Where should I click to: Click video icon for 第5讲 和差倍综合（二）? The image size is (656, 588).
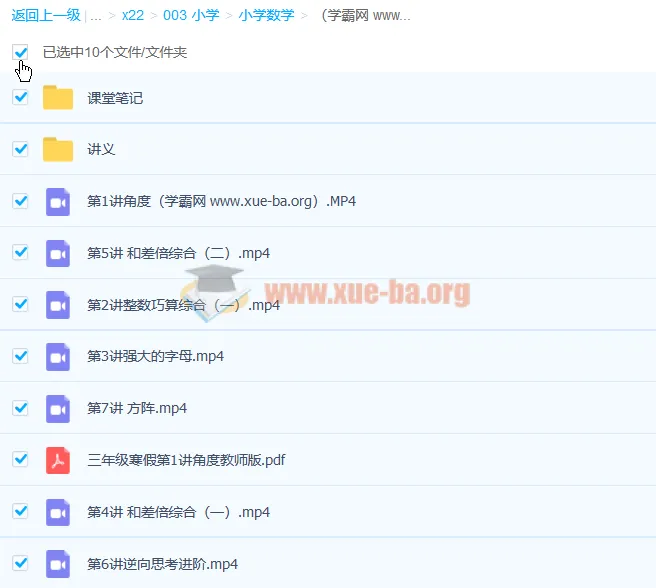[58, 253]
